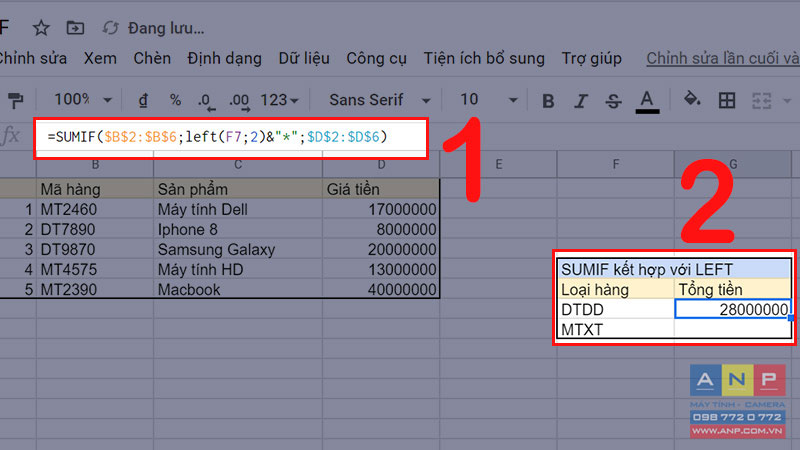The width and height of the screenshot is (800, 450).
Task: Decrease decimal places icon
Action: click(x=206, y=101)
